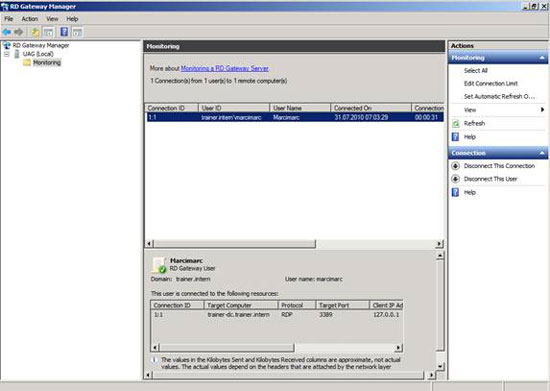The image size is (550, 391).
Task: Open the Monitoring a RD Gateway Server link
Action: 225,68
